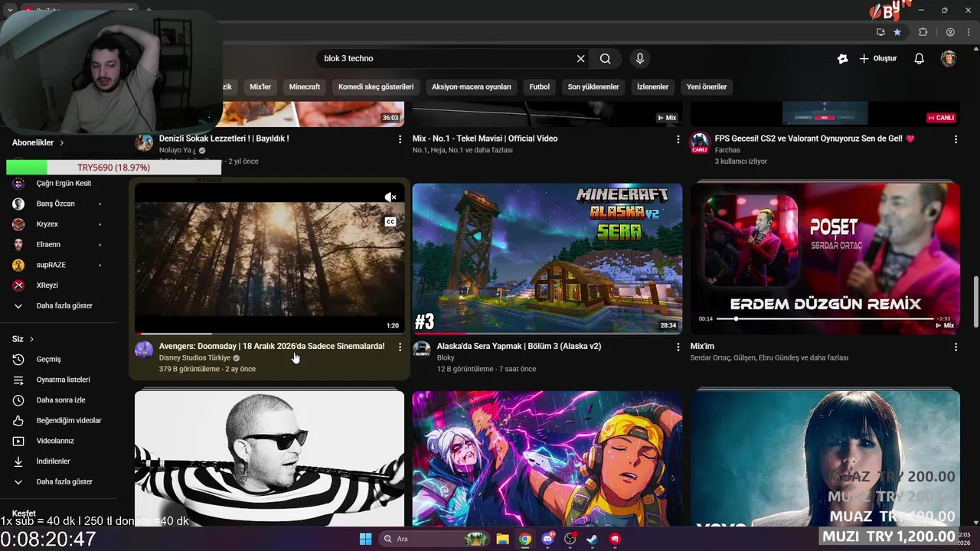980x551 pixels.
Task: Open the Ask/Gemini sparkle icon beside Oluştur
Action: 843,58
